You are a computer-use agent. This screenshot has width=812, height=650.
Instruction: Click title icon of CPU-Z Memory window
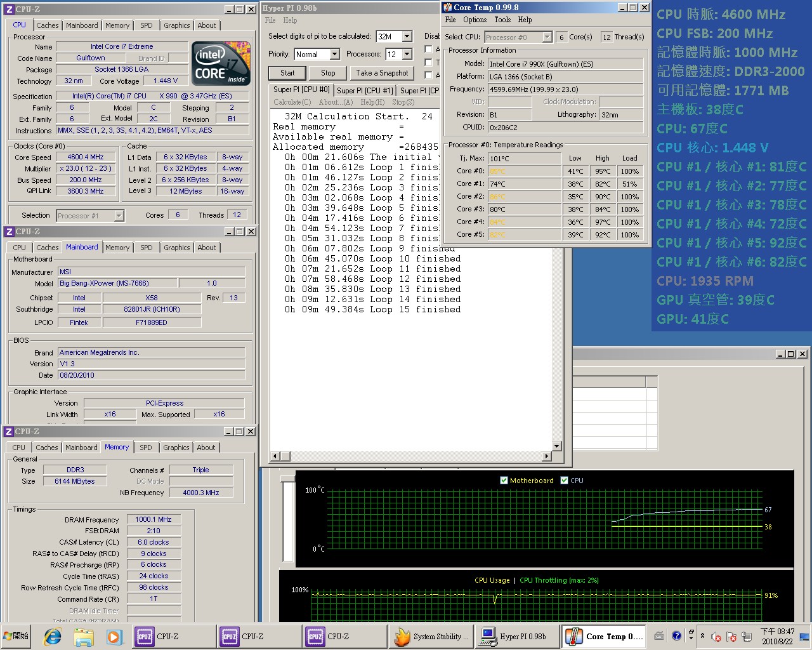tap(9, 432)
